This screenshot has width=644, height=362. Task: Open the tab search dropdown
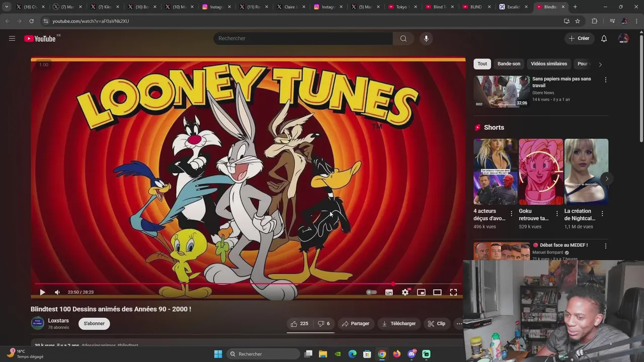pyautogui.click(x=7, y=7)
